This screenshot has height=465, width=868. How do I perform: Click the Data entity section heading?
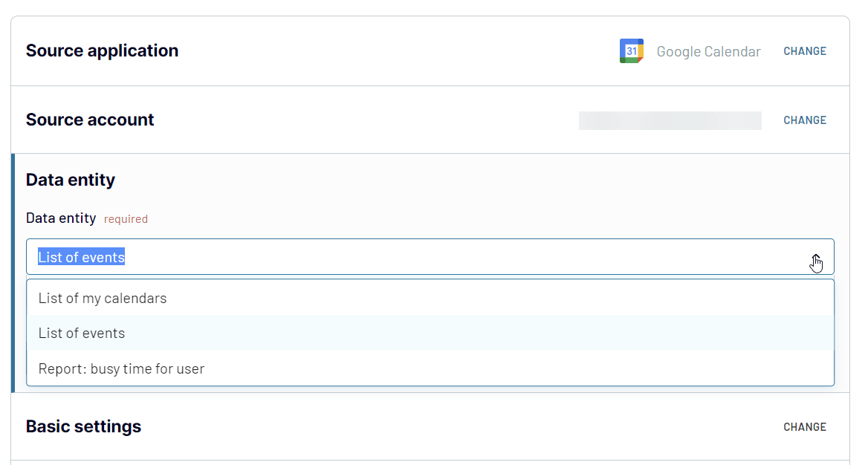(71, 180)
